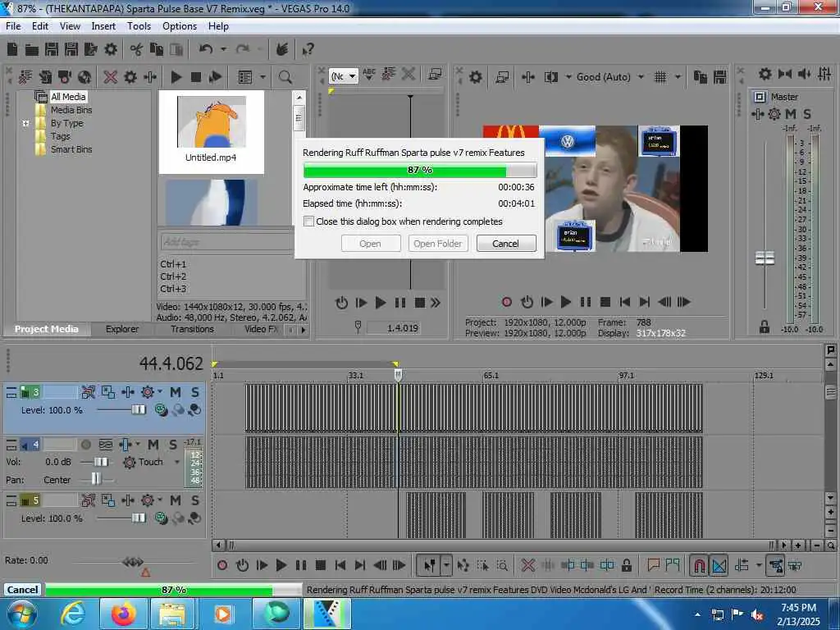Open the Touch automation mode dropdown
Viewport: 840px width, 630px height.
click(x=177, y=462)
